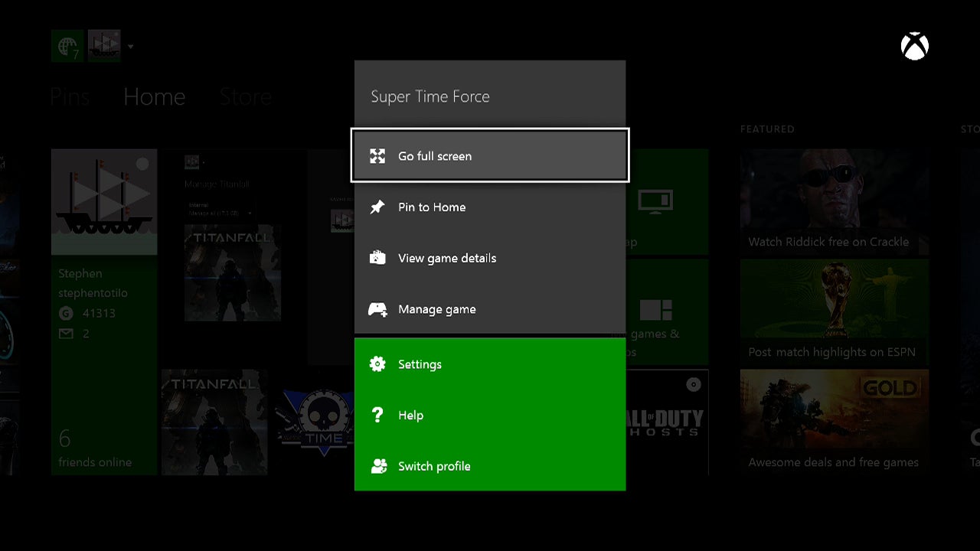Screen dimensions: 980x551
Task: Open the Home tab
Action: pyautogui.click(x=154, y=97)
